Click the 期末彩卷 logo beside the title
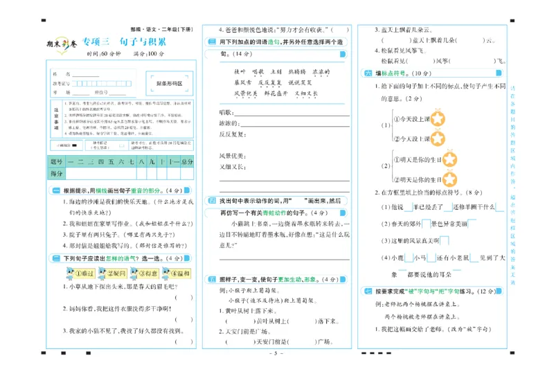Screen dimensions: 554x392 pyautogui.click(x=62, y=44)
